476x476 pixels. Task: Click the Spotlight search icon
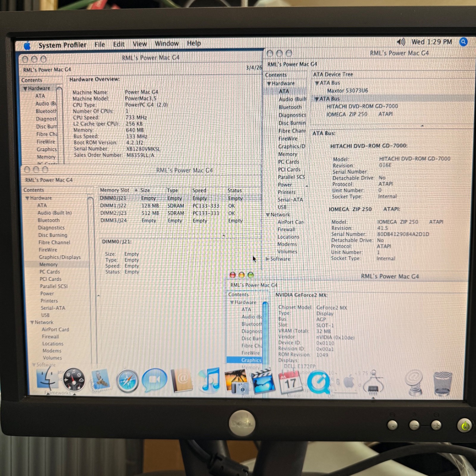pyautogui.click(x=463, y=43)
